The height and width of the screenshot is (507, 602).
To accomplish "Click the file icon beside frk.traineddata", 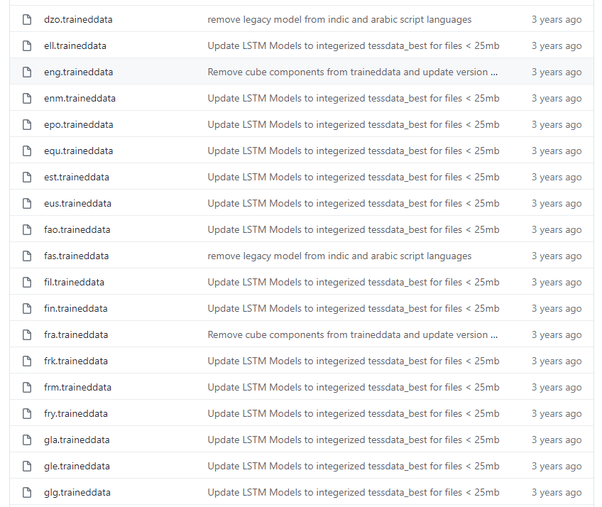I will coord(27,361).
